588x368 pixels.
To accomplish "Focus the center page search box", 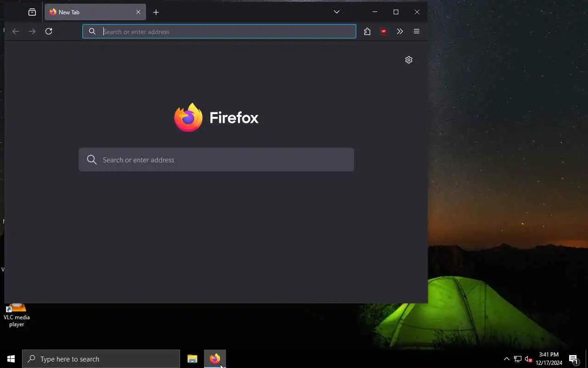I will point(216,160).
